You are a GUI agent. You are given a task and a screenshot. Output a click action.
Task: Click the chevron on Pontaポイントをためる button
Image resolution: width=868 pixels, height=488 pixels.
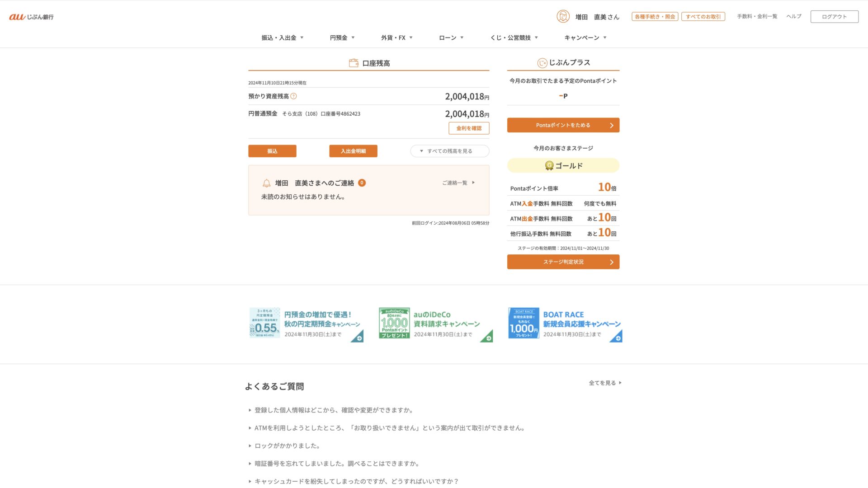click(612, 125)
